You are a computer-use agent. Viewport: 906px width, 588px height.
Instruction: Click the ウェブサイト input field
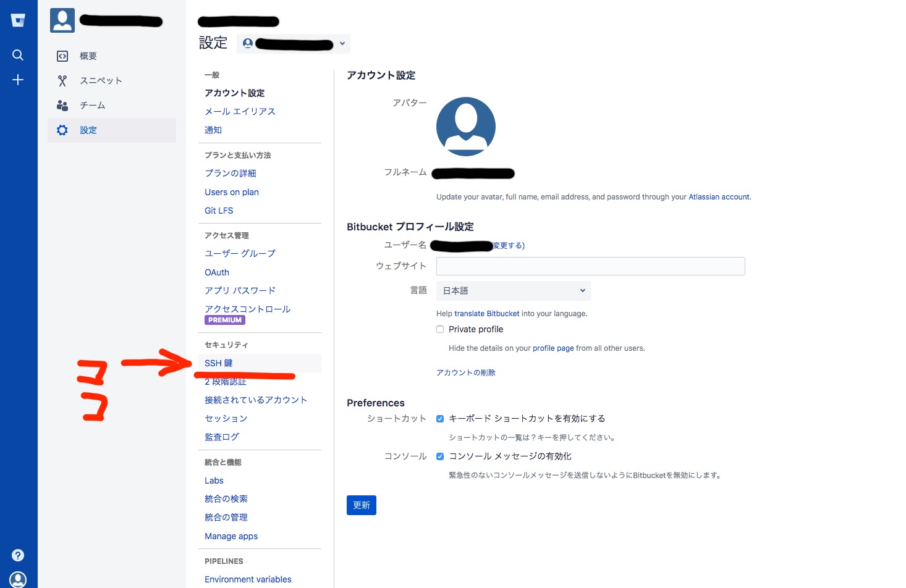coord(590,266)
